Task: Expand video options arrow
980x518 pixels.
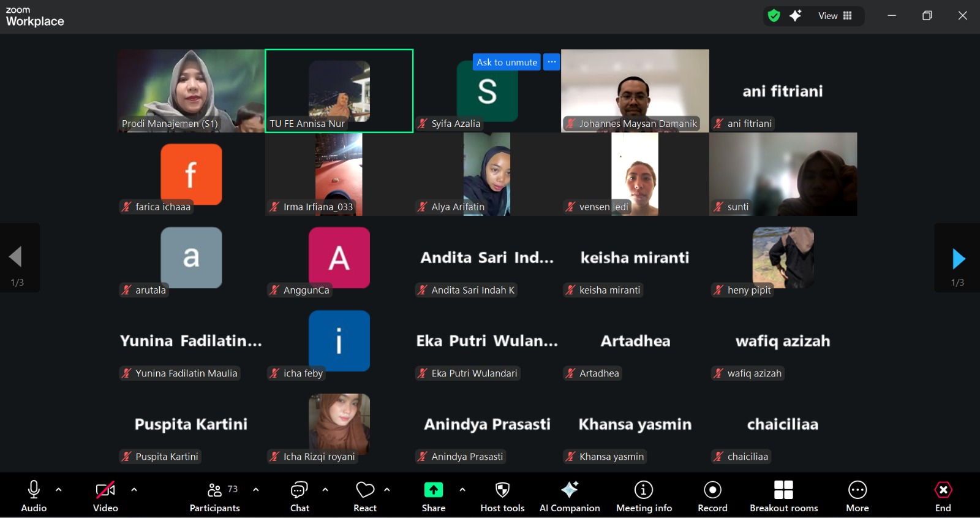Action: point(134,490)
